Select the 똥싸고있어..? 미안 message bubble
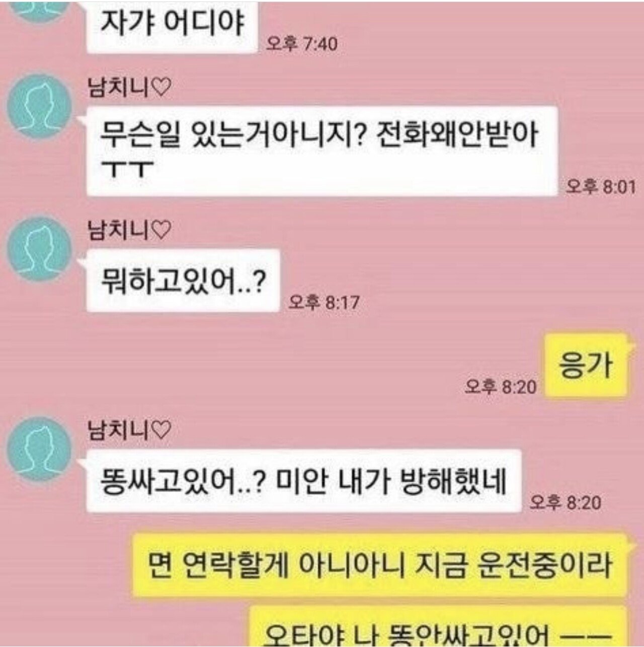Screen dimensions: 644x647 pyautogui.click(x=303, y=481)
